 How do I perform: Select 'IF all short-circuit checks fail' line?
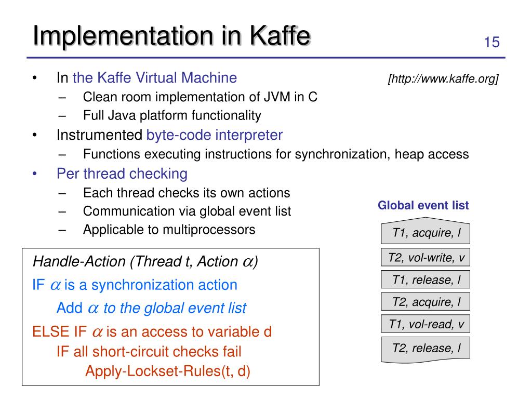tap(149, 352)
